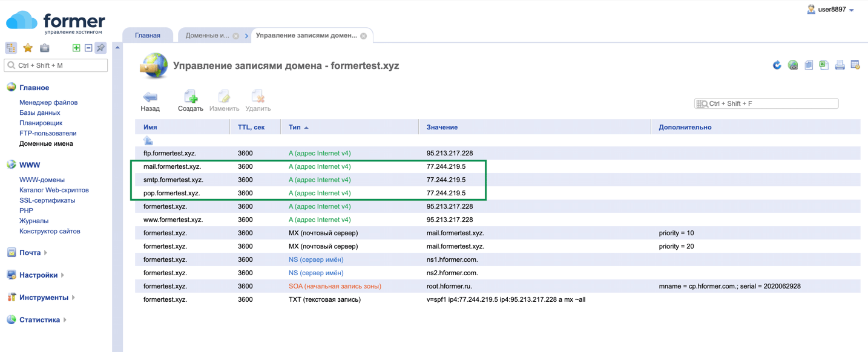The image size is (868, 352).
Task: Open the Менеджер файлов link
Action: coord(48,103)
